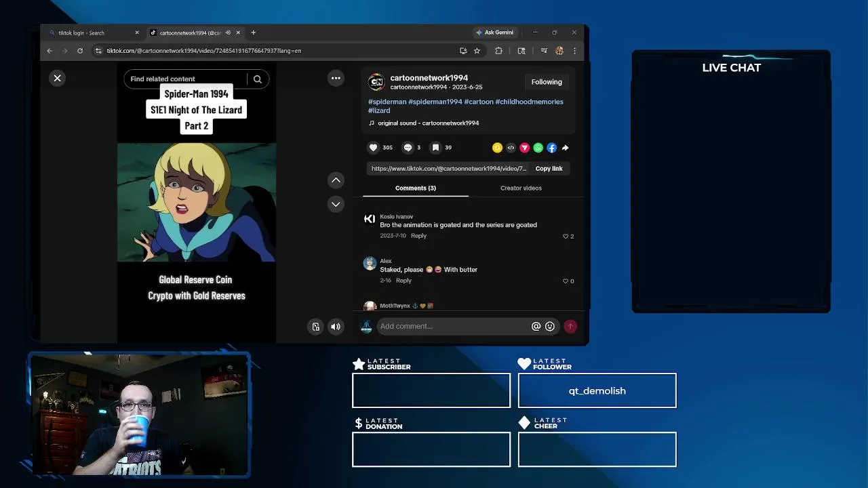
Task: Open #childhoodmemories hashtag
Action: pos(529,102)
